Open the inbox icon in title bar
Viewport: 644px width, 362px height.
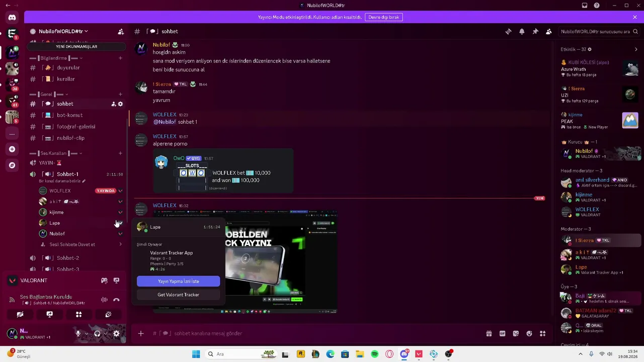coord(585,6)
